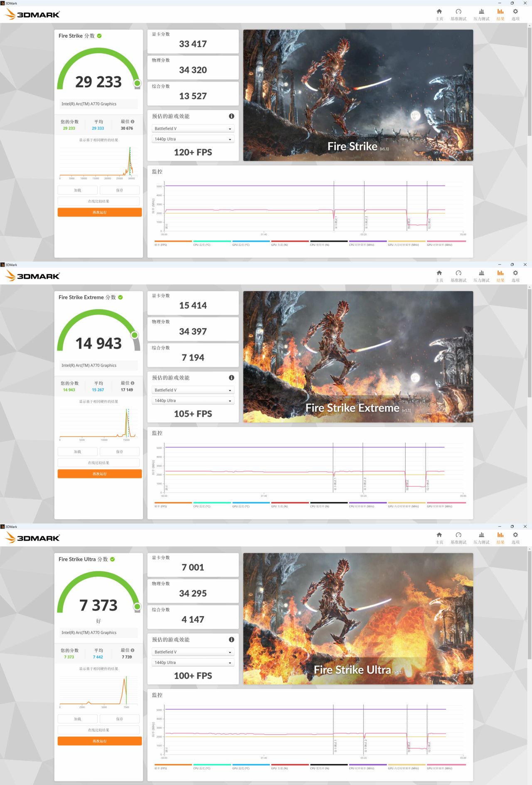Click 保存 button in Fire Strike window

point(120,190)
